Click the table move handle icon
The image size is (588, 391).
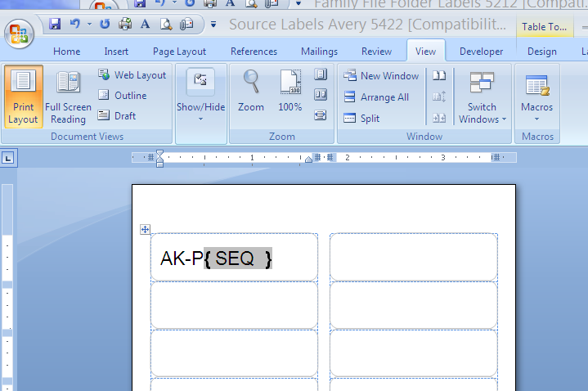pyautogui.click(x=145, y=229)
